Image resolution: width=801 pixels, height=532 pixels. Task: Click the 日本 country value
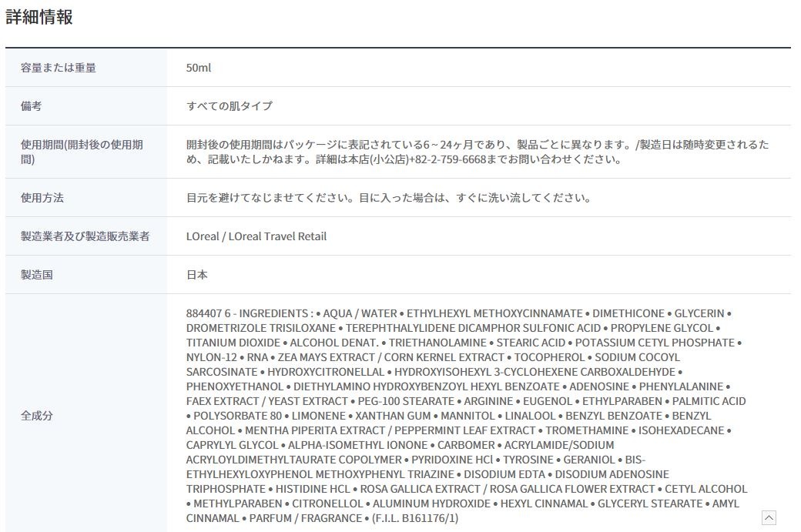pos(197,275)
